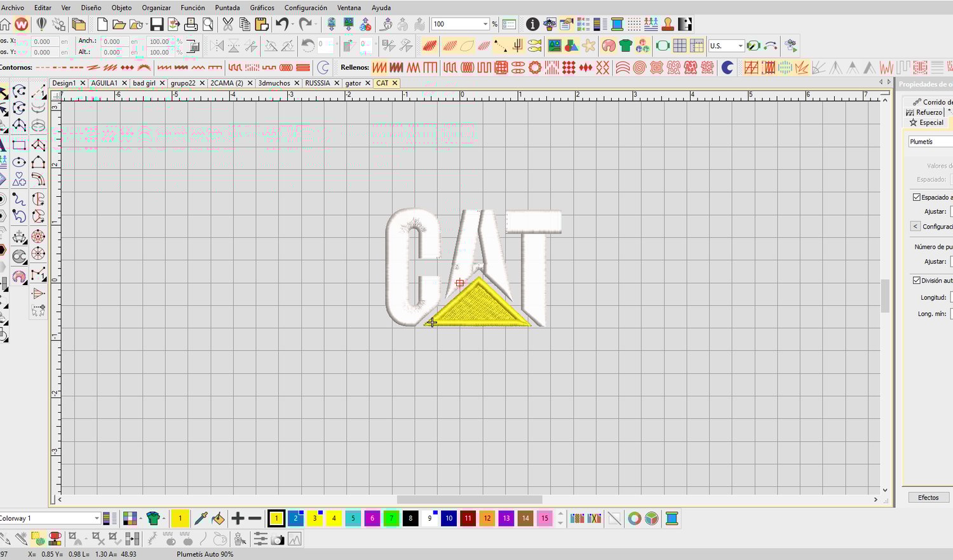Switch to the AGUILA1 tab
This screenshot has height=560, width=953.
(x=104, y=83)
